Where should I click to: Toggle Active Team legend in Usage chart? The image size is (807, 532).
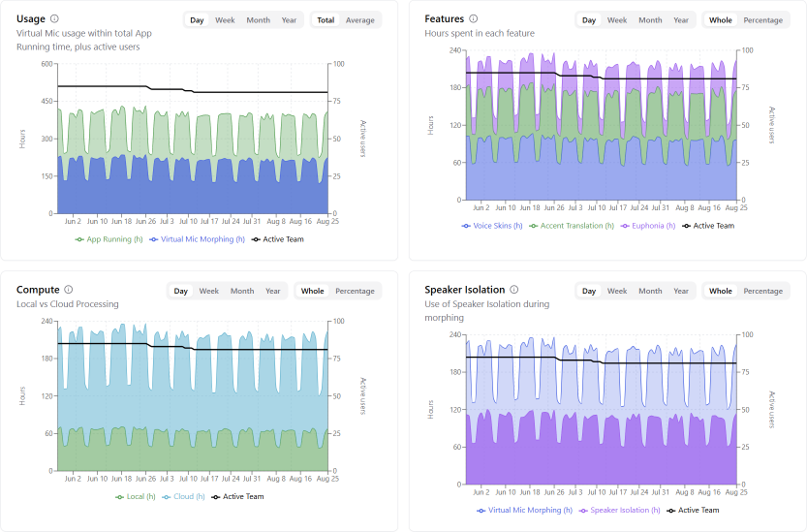tap(278, 239)
